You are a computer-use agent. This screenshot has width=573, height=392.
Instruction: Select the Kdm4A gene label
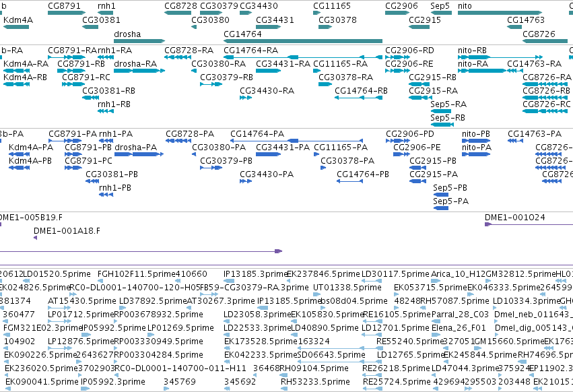18,20
